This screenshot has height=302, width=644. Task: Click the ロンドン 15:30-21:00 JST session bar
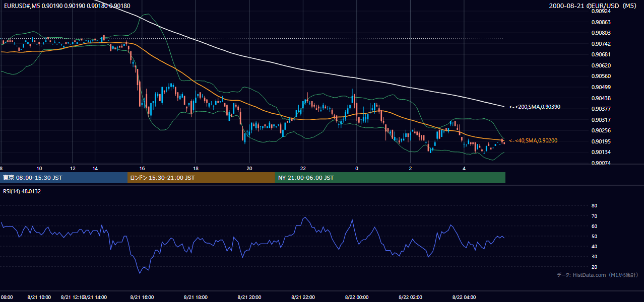[x=201, y=178]
